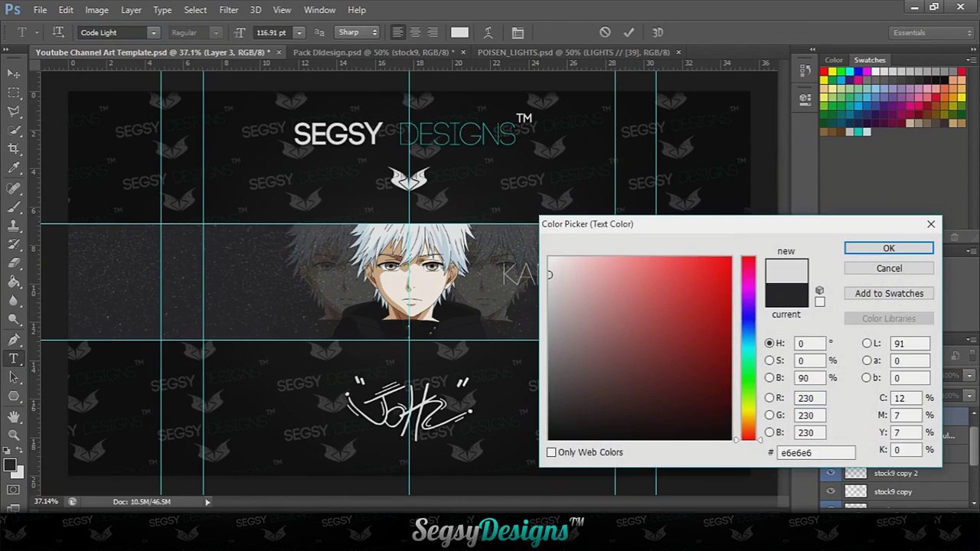Click Cancel in the Color Picker
980x551 pixels.
[x=889, y=269]
